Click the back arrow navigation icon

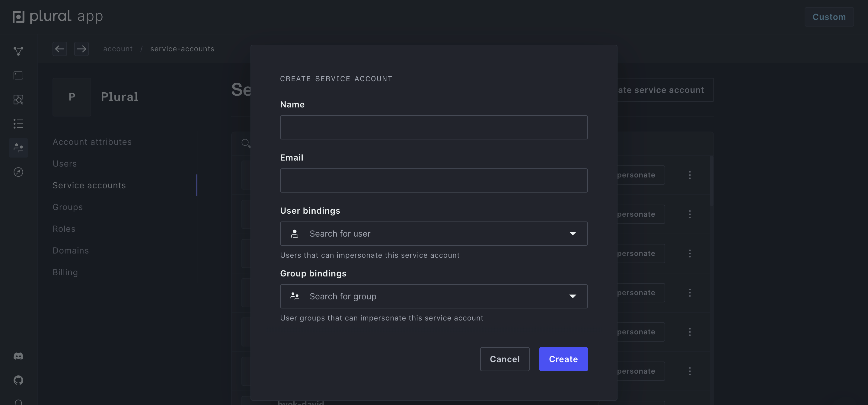[x=60, y=49]
